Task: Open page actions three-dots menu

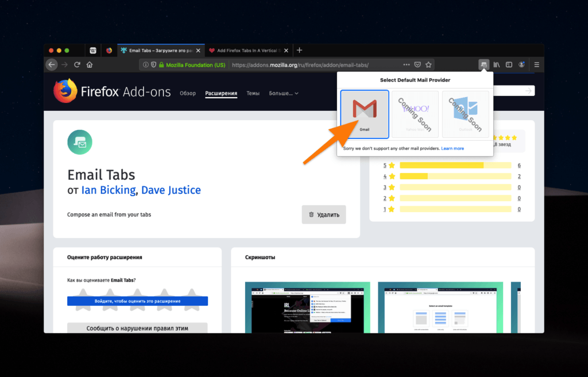Action: coord(407,64)
